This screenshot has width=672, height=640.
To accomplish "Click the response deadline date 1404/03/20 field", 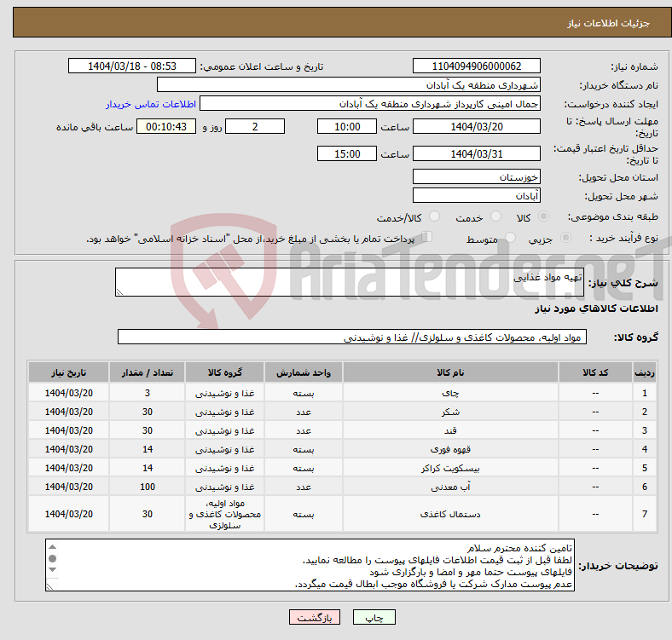I will click(476, 126).
